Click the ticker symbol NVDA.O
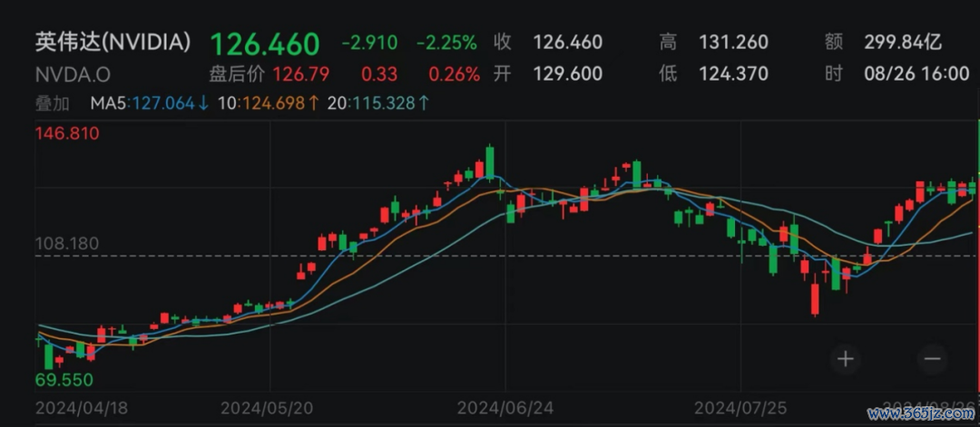 (x=73, y=75)
